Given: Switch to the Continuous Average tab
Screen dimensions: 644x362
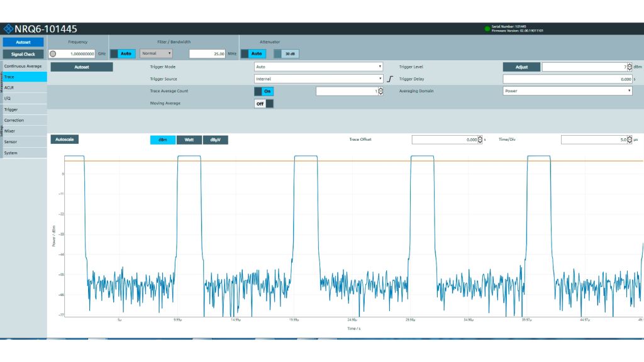Looking at the screenshot, I should [x=23, y=66].
